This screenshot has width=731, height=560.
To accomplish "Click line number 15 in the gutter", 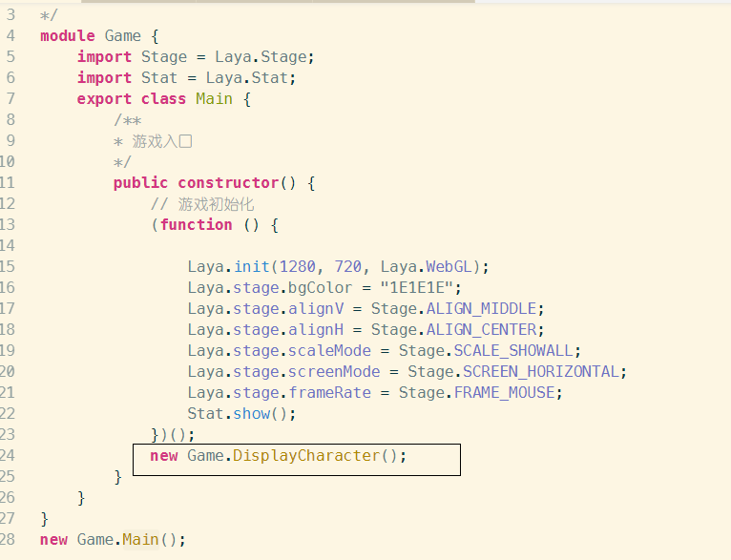I will tap(8, 266).
